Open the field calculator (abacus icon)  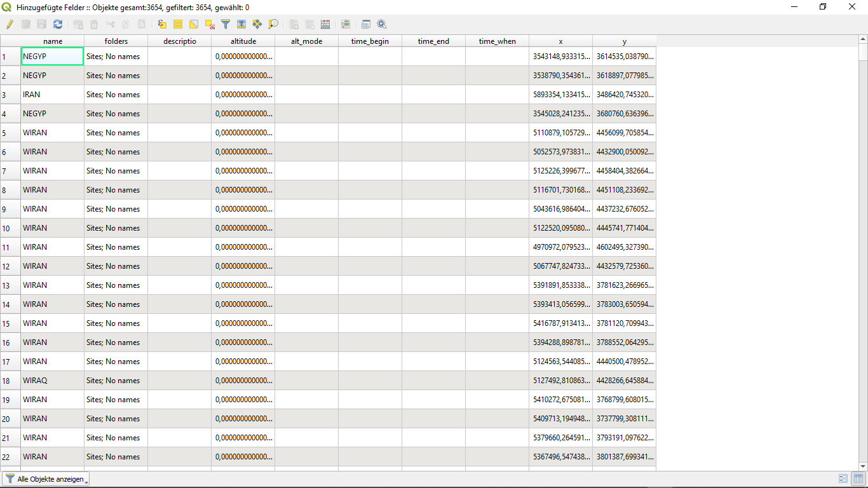pyautogui.click(x=325, y=24)
